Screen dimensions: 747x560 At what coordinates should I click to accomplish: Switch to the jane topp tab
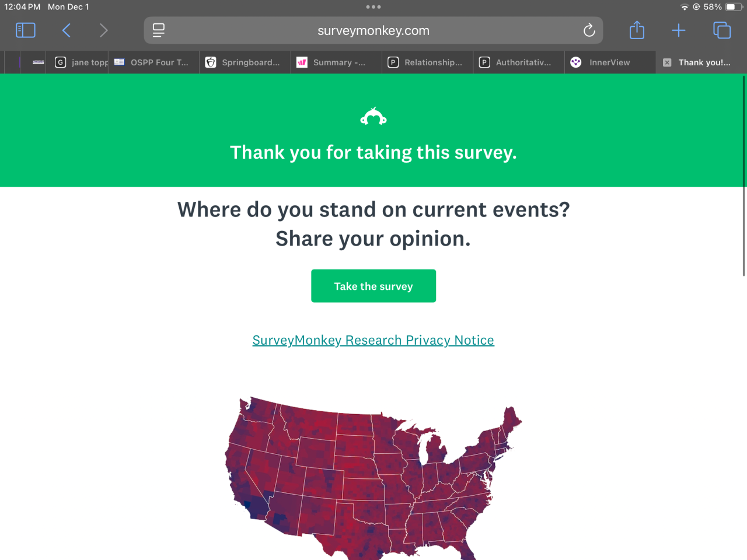(x=82, y=62)
